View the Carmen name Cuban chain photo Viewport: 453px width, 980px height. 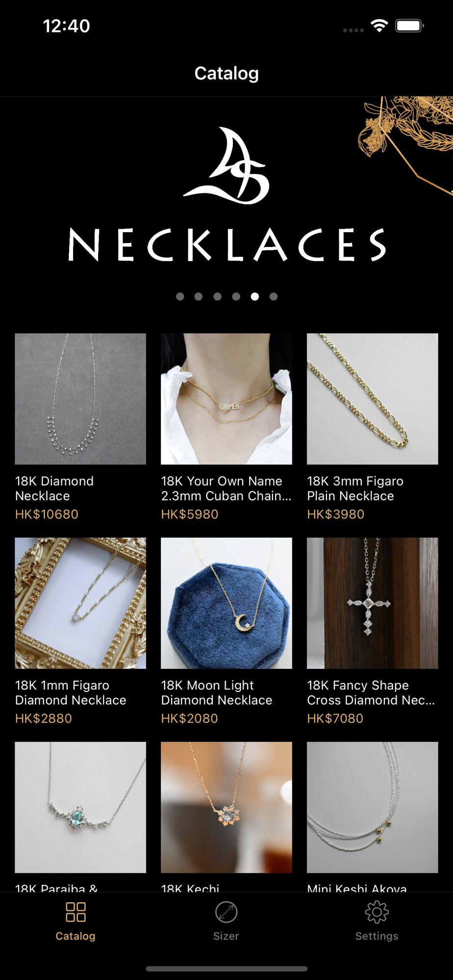tap(226, 399)
